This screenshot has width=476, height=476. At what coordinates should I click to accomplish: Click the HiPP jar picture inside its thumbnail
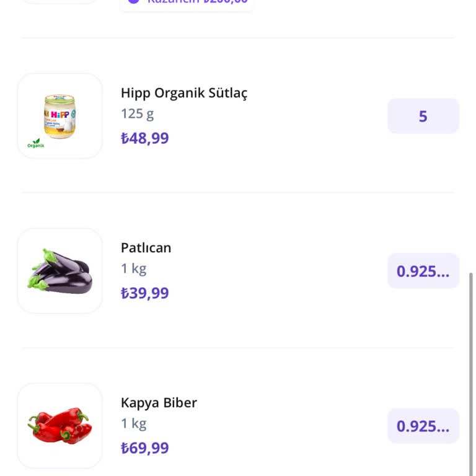click(x=60, y=117)
